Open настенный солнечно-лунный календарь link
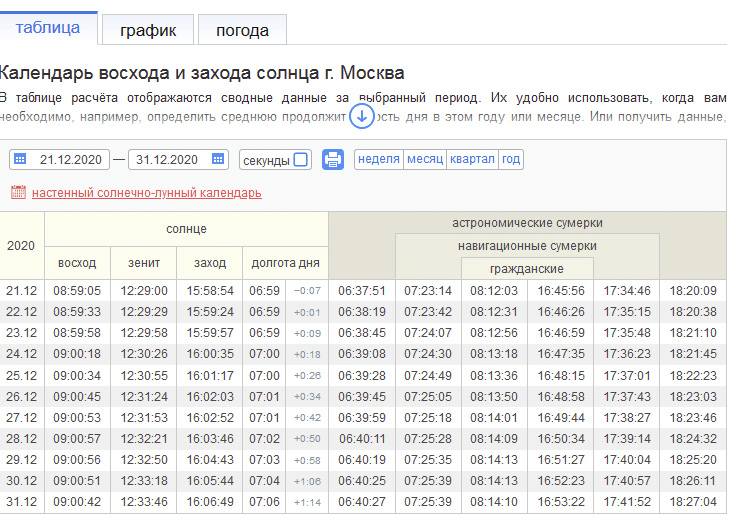 pos(147,193)
